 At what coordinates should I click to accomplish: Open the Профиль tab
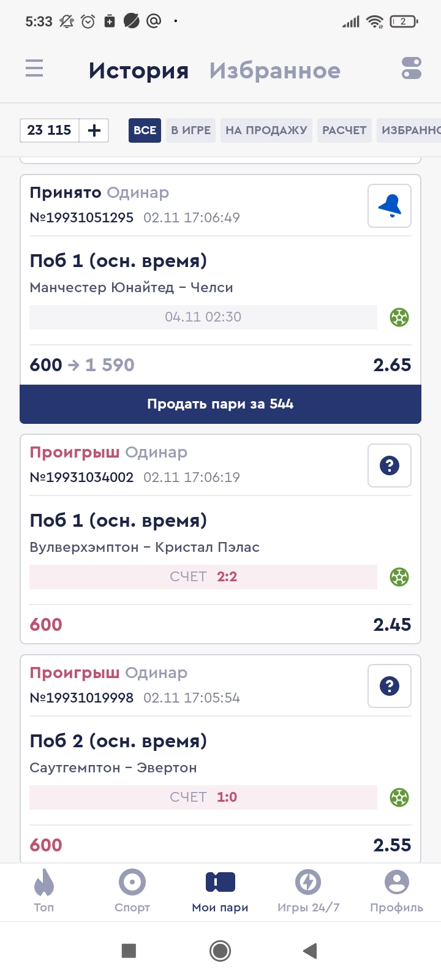pyautogui.click(x=396, y=891)
